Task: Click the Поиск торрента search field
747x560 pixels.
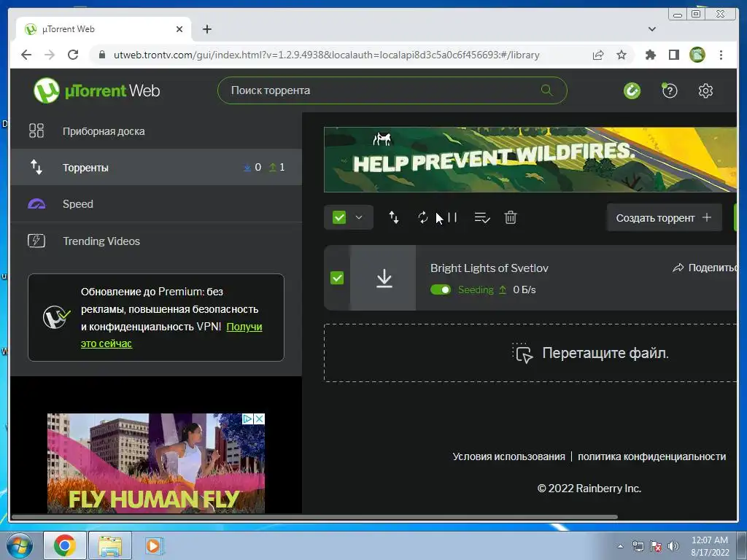Action: [392, 90]
